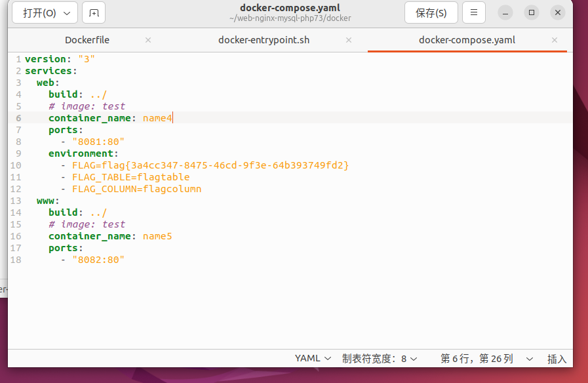Click on container_name name5 line
Image resolution: width=588 pixels, height=383 pixels.
point(110,236)
